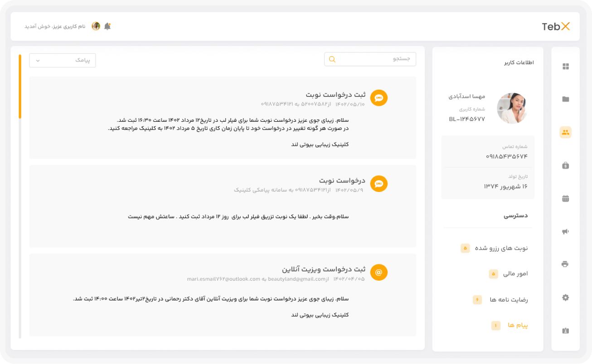
Task: Open the dashboard grid icon in sidebar
Action: click(x=565, y=67)
